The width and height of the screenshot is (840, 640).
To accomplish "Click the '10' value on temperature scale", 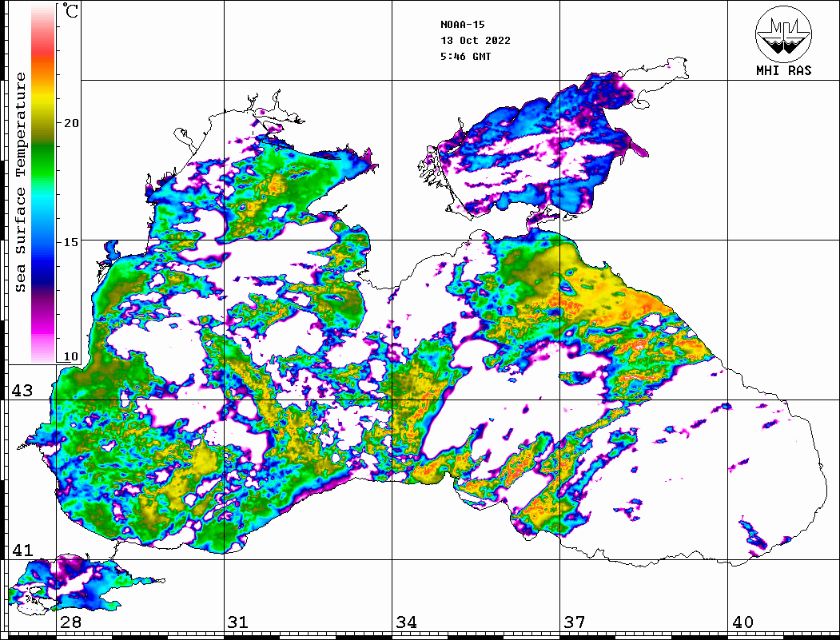I will (x=70, y=356).
